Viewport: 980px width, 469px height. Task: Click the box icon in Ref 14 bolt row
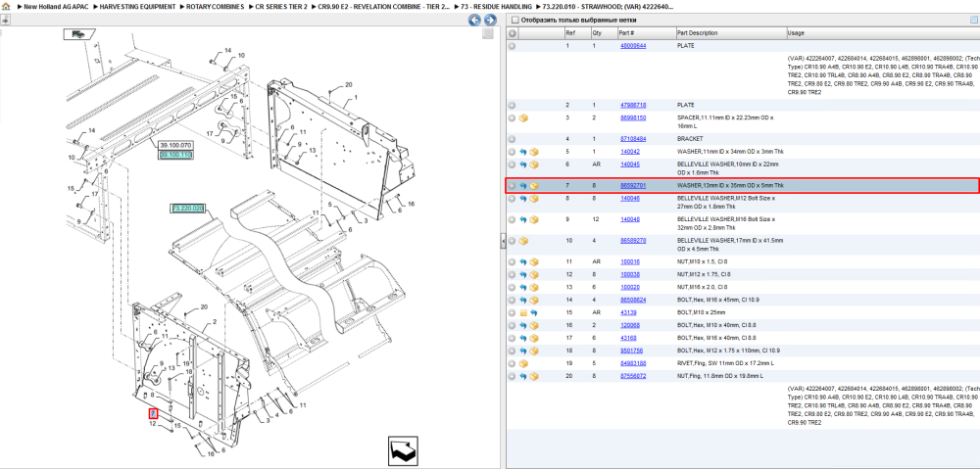tap(534, 300)
